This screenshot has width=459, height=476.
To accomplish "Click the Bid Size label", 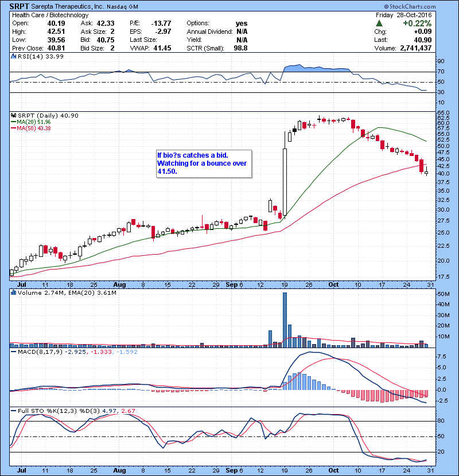I will (x=92, y=48).
